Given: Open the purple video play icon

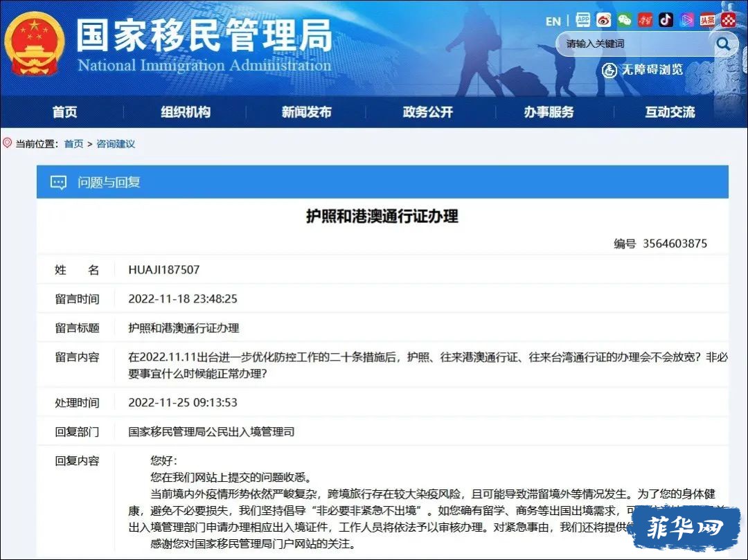Looking at the screenshot, I should click(x=686, y=20).
